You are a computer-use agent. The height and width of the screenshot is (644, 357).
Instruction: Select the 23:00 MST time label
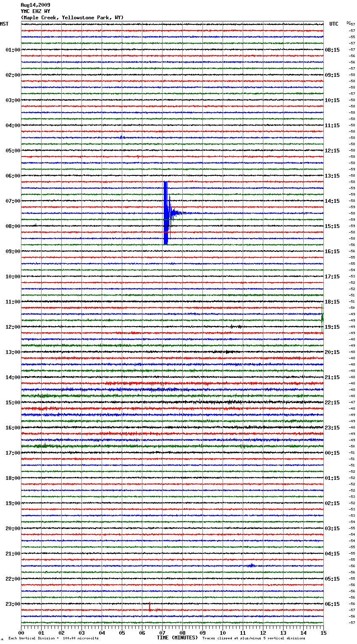pos(13,604)
